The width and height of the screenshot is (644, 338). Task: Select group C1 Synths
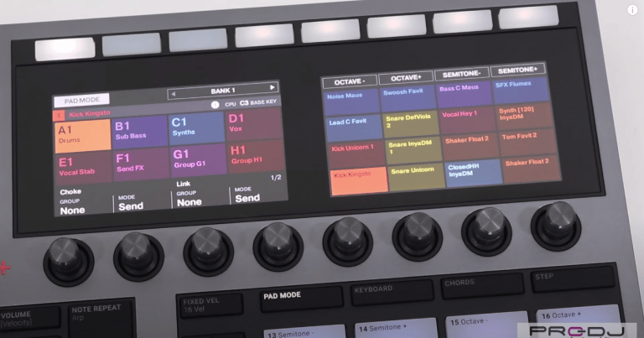tap(197, 128)
